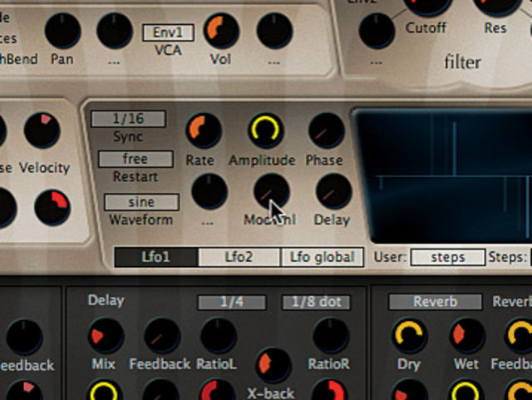Click the Reverb Wet knob
Image resolution: width=532 pixels, height=400 pixels.
pyautogui.click(x=467, y=336)
